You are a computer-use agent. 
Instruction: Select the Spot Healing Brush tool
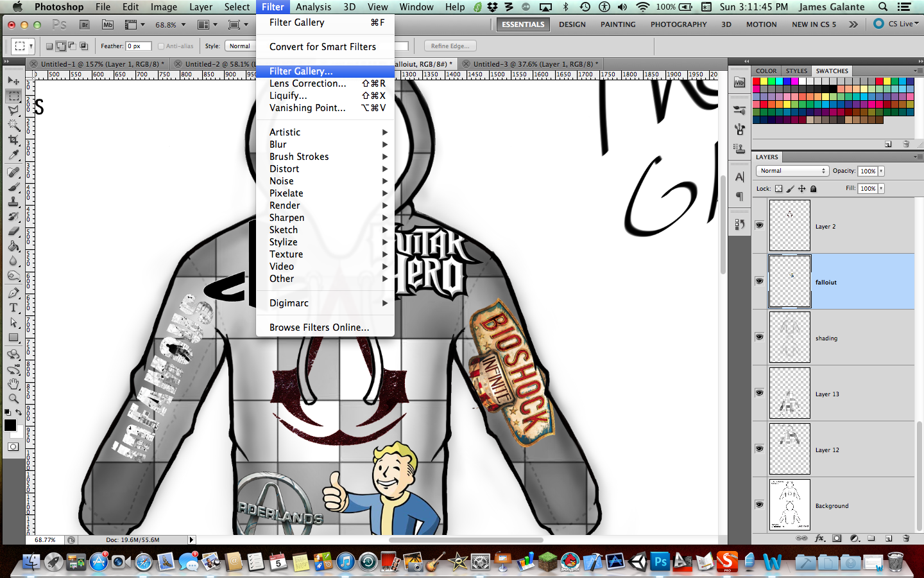tap(13, 172)
